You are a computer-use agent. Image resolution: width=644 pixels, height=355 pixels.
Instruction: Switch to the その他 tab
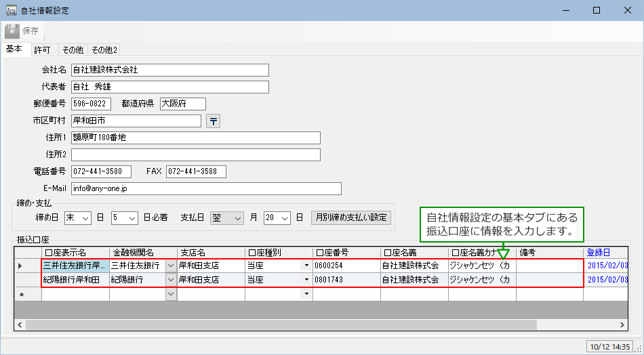(73, 50)
